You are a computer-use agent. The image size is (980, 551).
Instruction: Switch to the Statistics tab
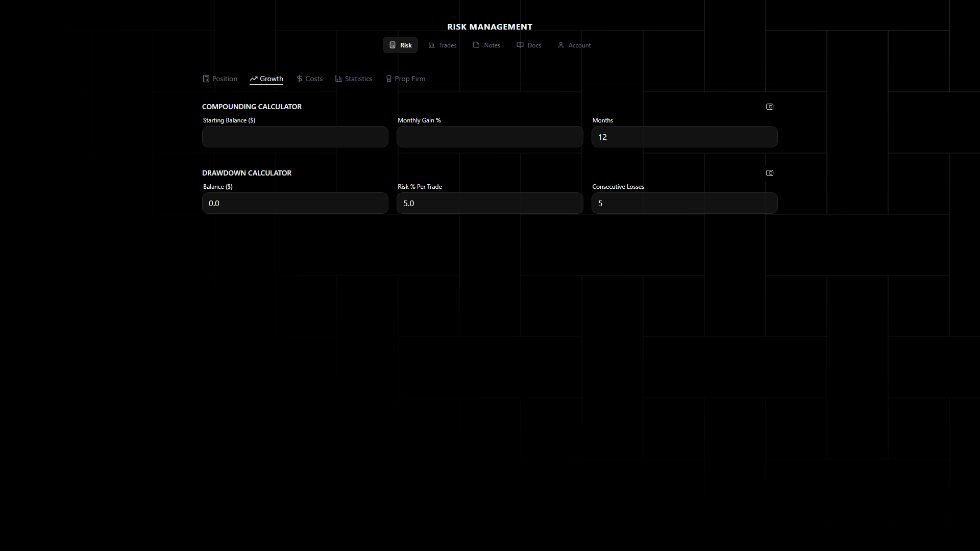click(354, 79)
